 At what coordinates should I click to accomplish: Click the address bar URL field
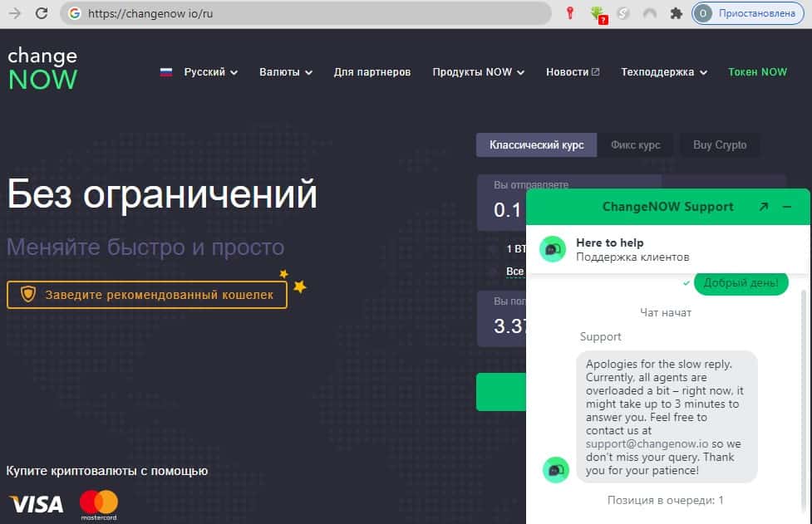(x=306, y=13)
